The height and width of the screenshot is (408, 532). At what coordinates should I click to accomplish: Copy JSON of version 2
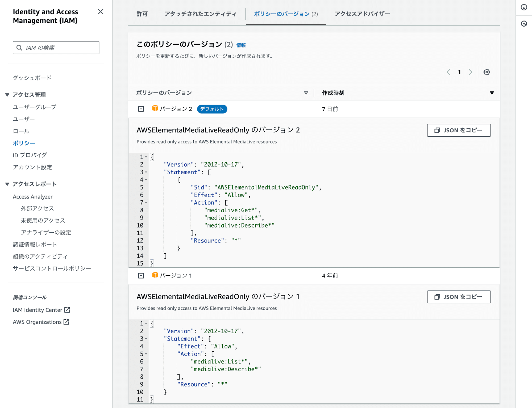coord(459,130)
